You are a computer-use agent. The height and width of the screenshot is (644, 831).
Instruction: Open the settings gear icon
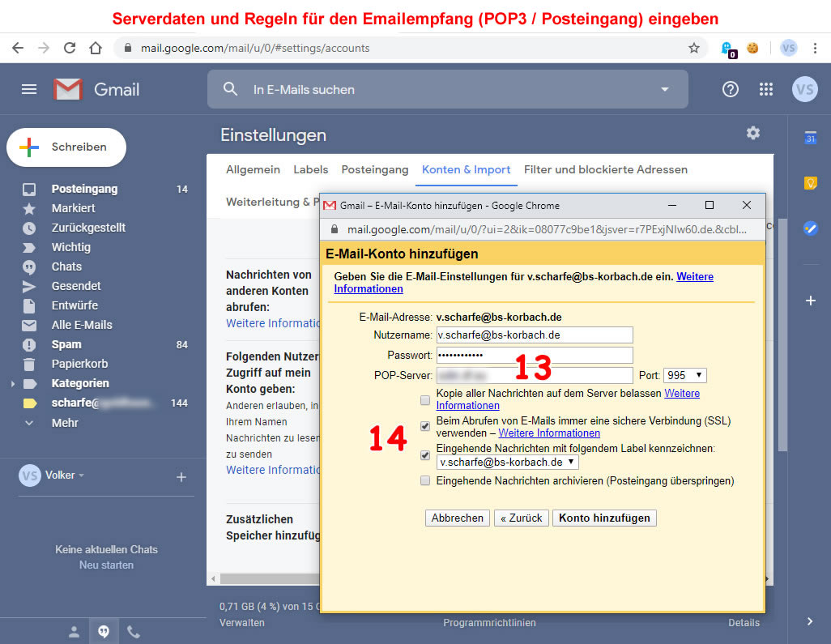coord(753,133)
